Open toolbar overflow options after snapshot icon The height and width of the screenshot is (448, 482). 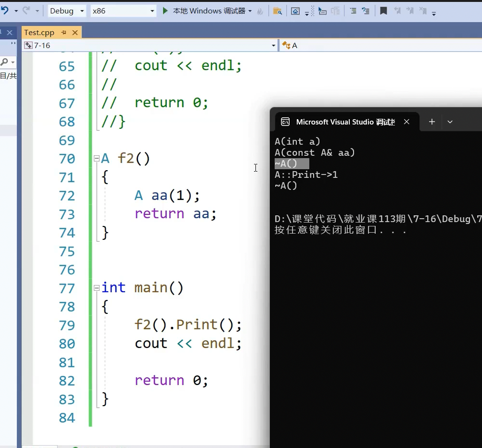click(307, 13)
